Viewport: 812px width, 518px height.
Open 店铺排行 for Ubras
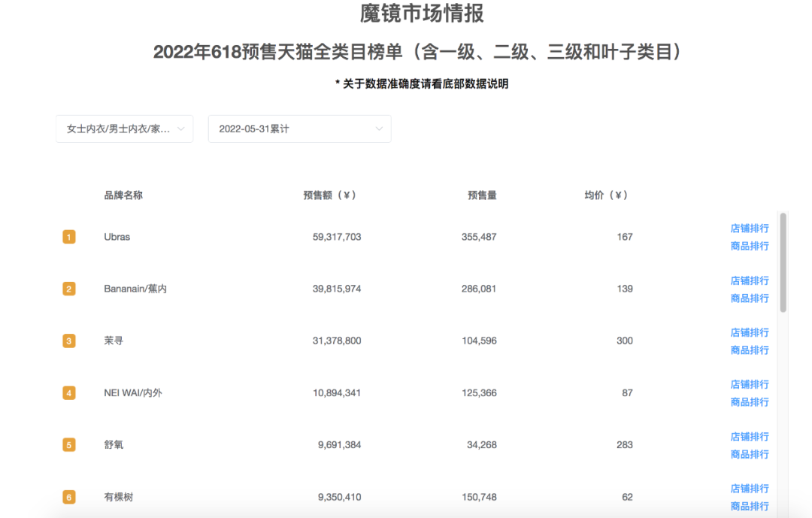[x=750, y=228]
